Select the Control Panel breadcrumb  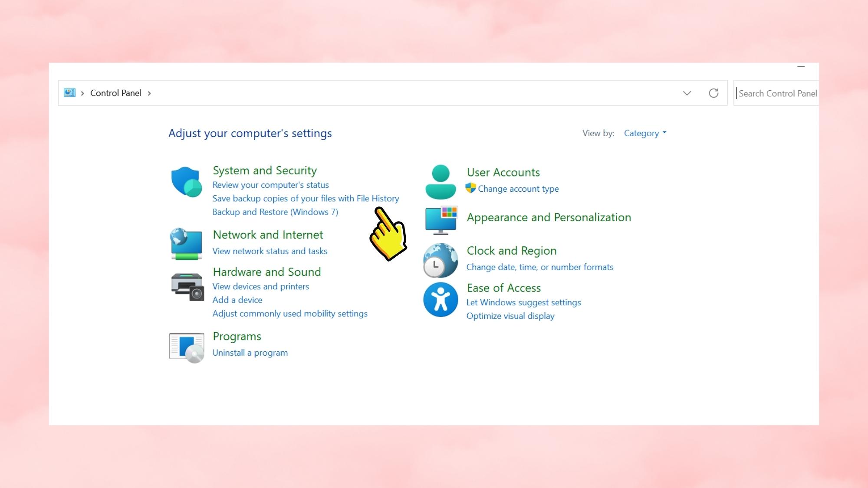pos(116,93)
